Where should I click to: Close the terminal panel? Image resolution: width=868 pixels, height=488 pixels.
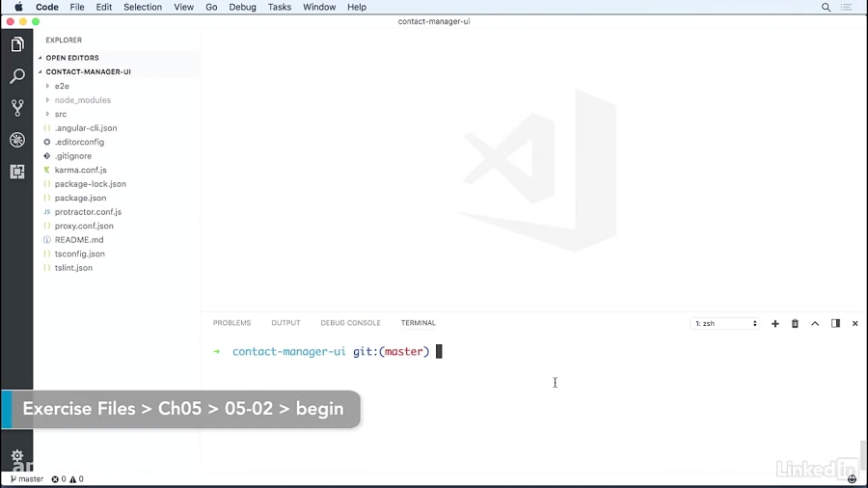tap(854, 324)
